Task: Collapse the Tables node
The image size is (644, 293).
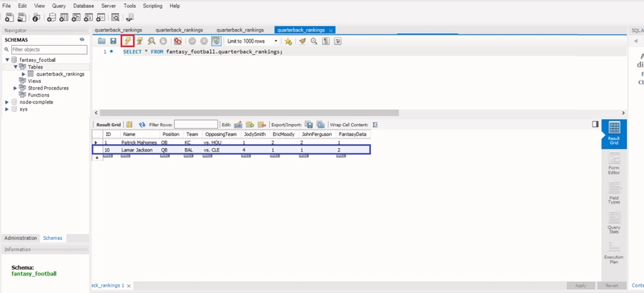Action: [15, 67]
